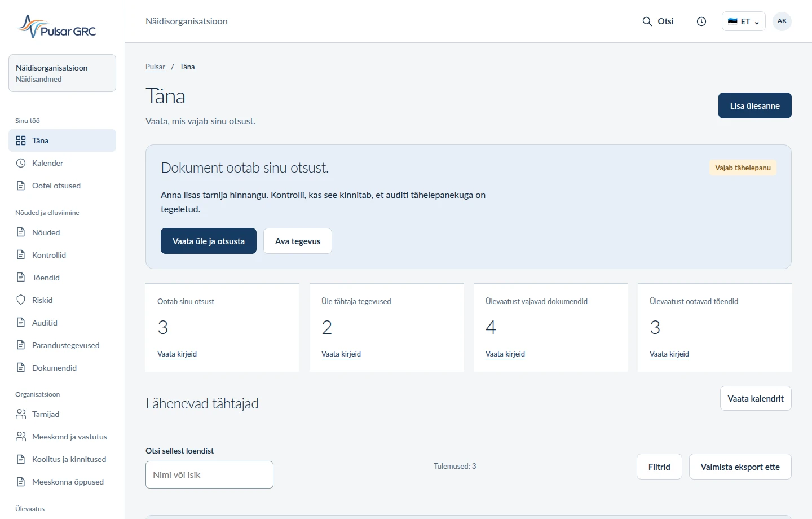Viewport: 812px width, 519px height.
Task: Click the Lisa ülesanne button
Action: pyautogui.click(x=754, y=105)
